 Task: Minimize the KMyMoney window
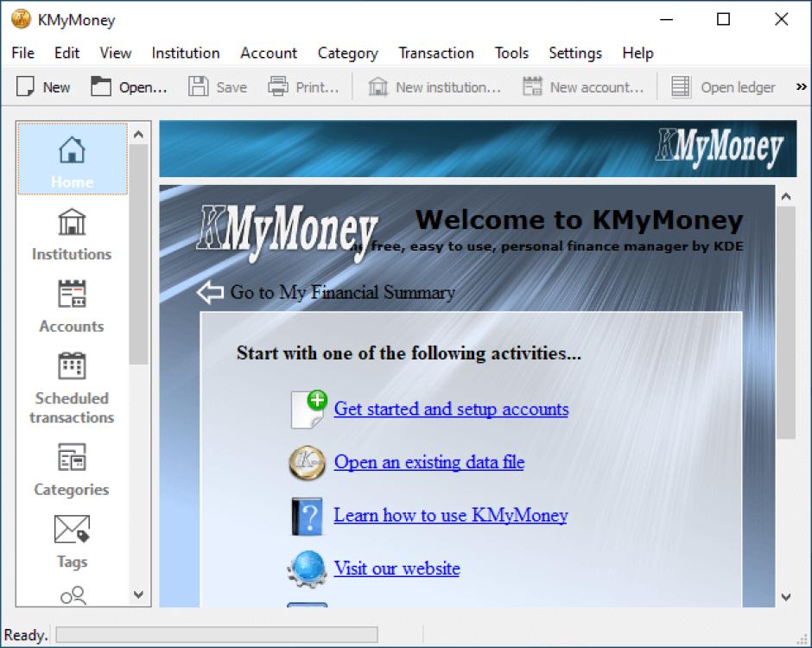667,20
